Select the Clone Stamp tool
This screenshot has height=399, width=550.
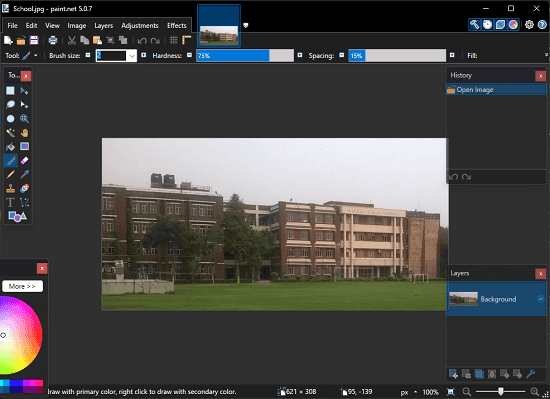(x=11, y=189)
